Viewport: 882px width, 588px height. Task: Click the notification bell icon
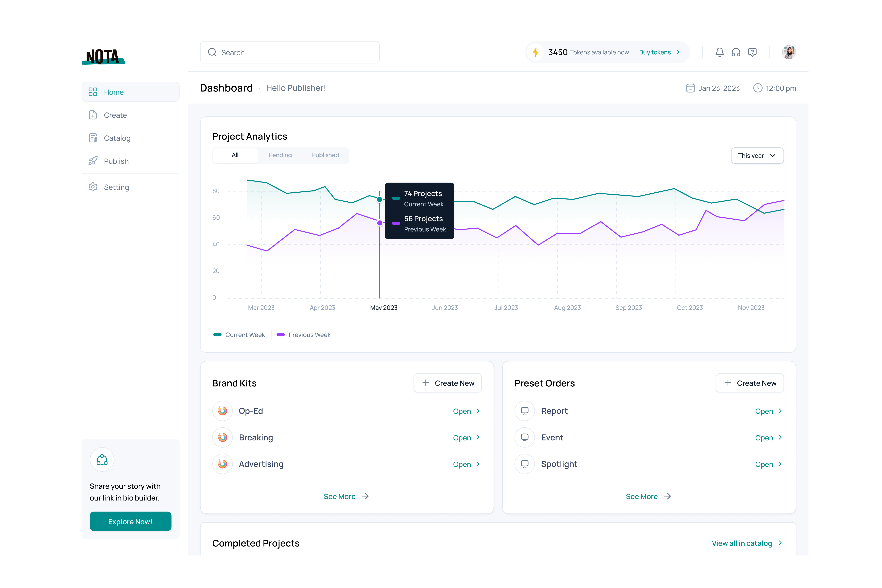pos(719,52)
